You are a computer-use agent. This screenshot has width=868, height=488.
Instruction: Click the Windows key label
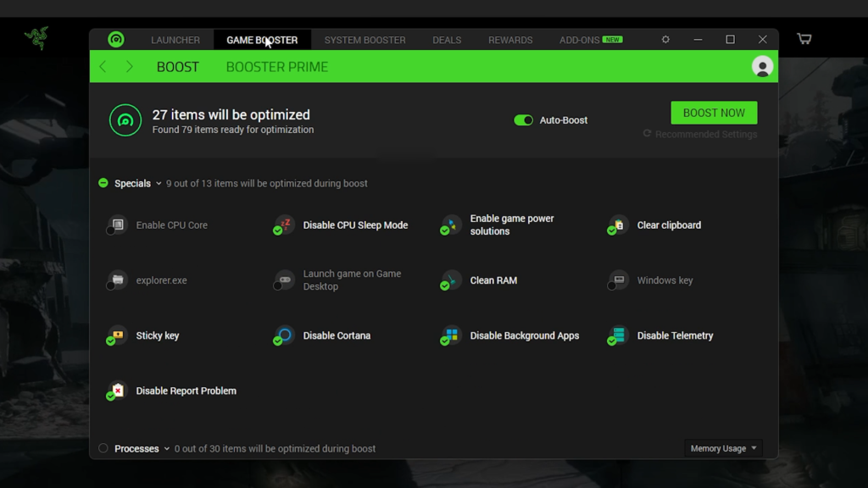(x=665, y=280)
